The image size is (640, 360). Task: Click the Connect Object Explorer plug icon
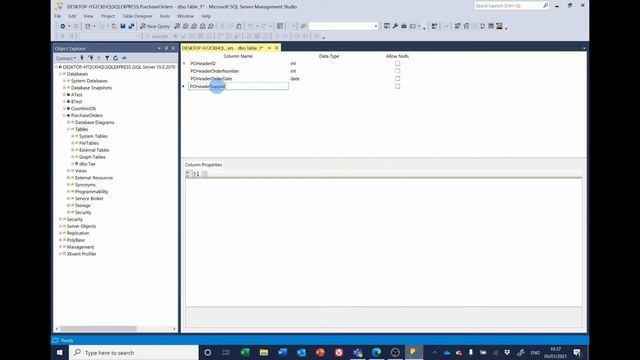pos(82,58)
